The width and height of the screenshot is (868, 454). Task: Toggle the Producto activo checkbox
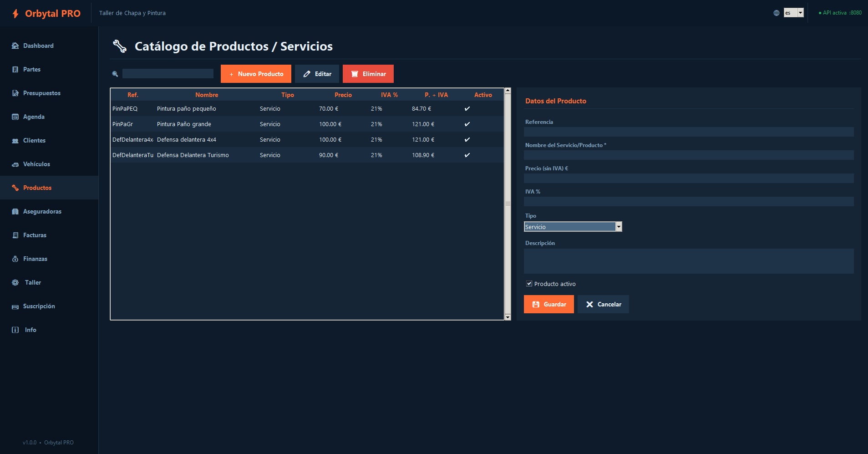pos(529,284)
